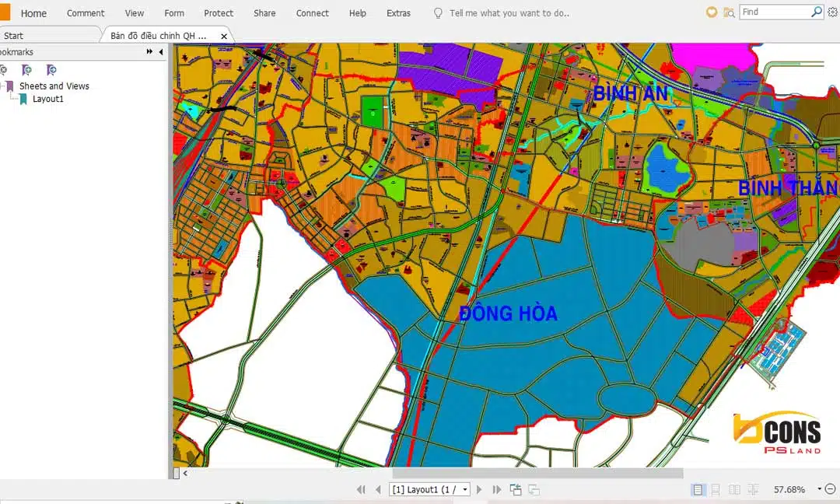
Task: Open the Home ribbon tab
Action: (x=33, y=13)
